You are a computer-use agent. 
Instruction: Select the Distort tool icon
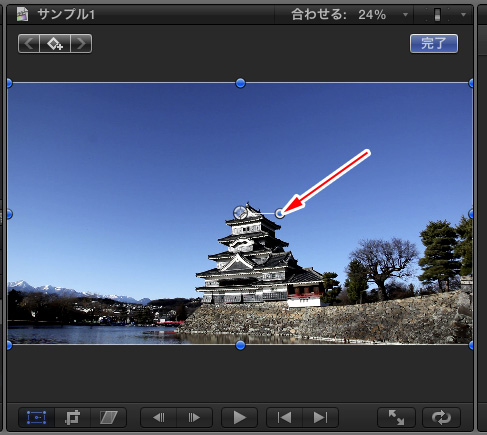tap(109, 417)
